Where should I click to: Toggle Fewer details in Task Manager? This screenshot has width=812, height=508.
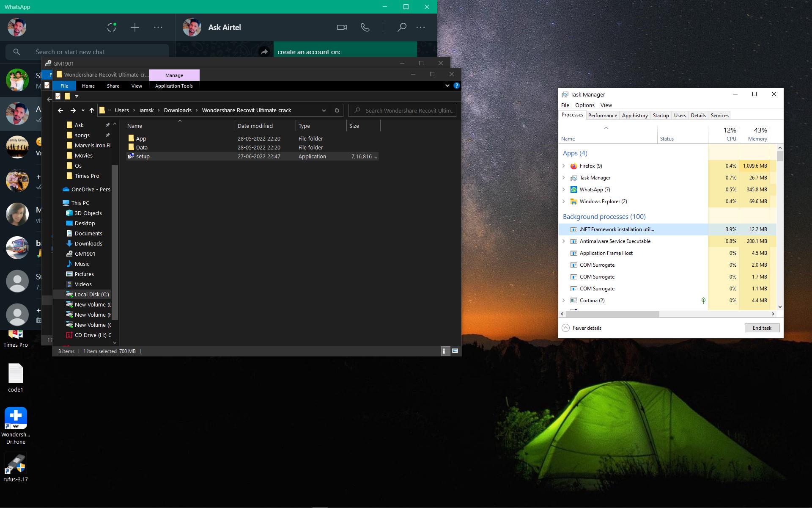(582, 328)
